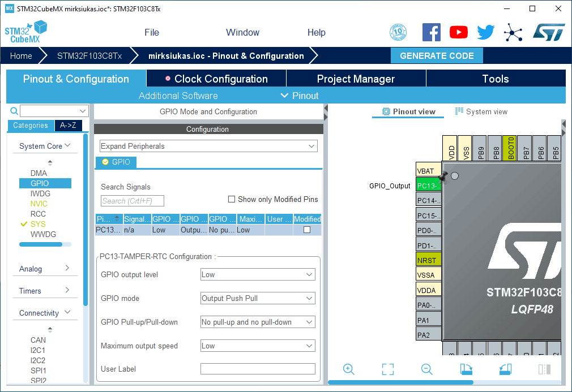Open the Help menu
Image resolution: width=572 pixels, height=392 pixels.
click(x=316, y=32)
